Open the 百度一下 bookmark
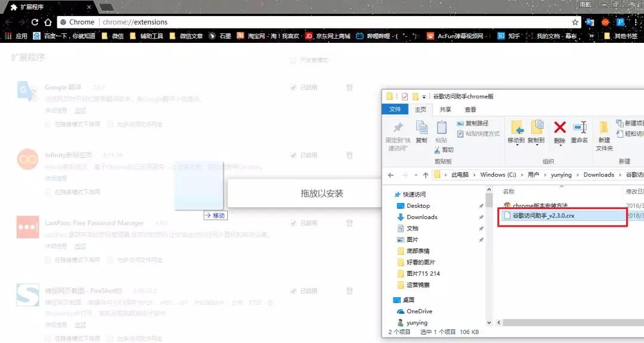The width and height of the screenshot is (644, 343). tap(64, 36)
